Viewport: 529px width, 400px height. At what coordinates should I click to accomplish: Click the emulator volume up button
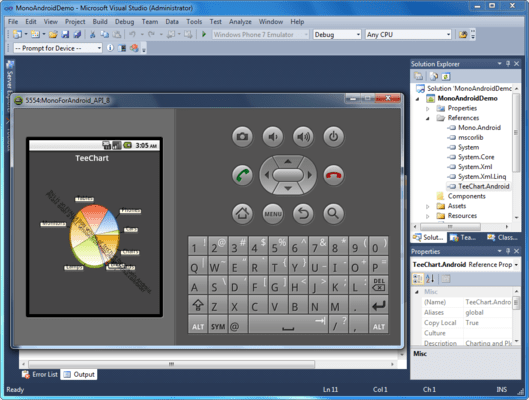coord(303,137)
